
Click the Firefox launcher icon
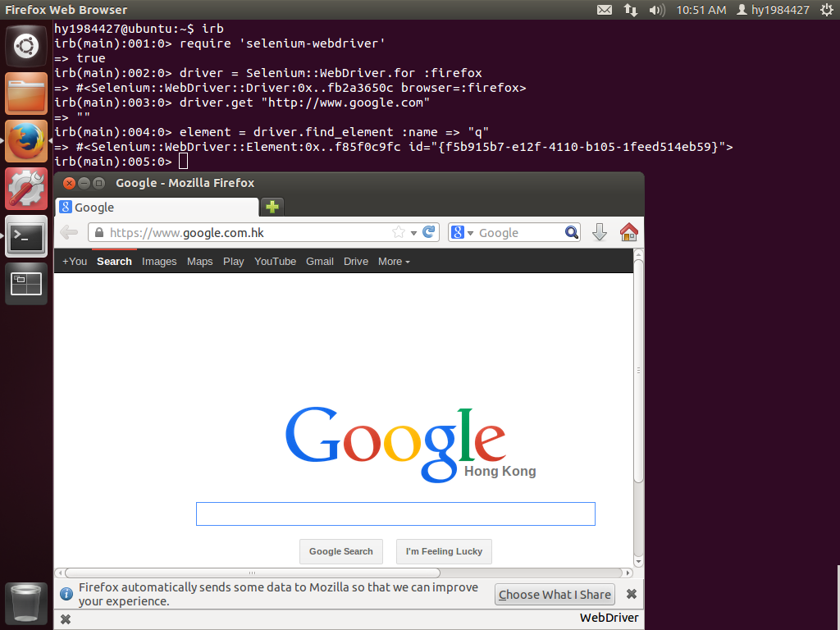26,141
